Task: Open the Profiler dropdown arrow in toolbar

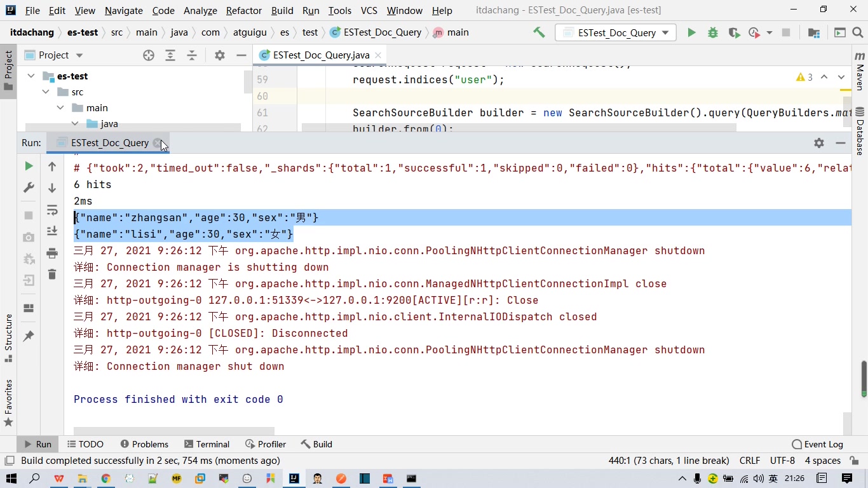Action: pos(769,32)
